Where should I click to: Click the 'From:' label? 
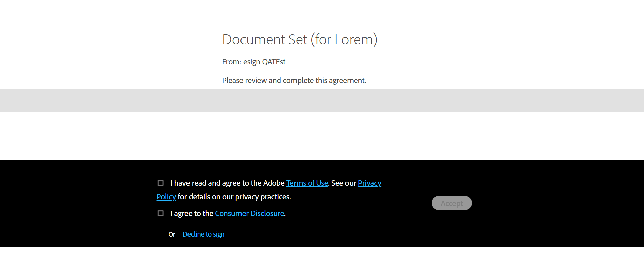(231, 62)
